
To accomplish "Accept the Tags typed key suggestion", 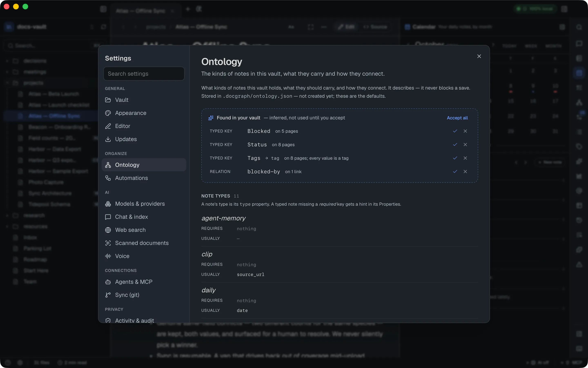I will [455, 158].
